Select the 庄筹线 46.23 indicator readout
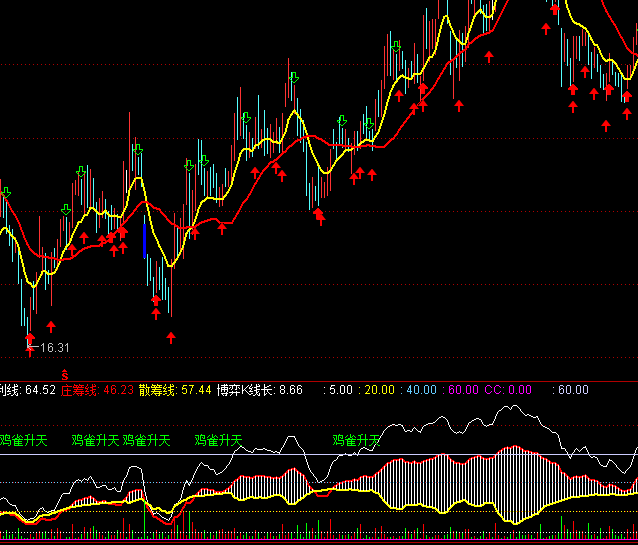This screenshot has height=545, width=638. pos(97,389)
